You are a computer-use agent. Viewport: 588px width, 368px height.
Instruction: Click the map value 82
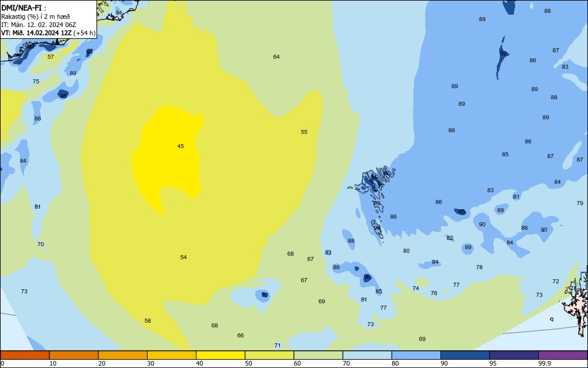pos(450,238)
